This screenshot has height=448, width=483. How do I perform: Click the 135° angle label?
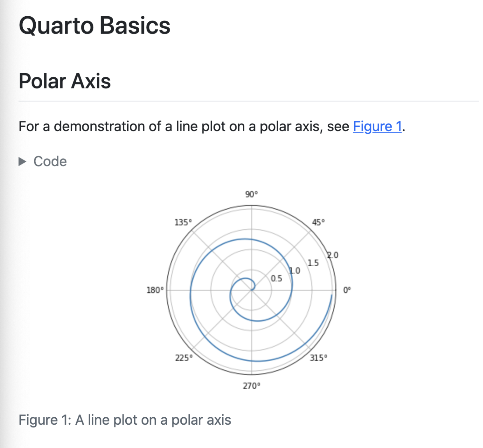pyautogui.click(x=183, y=222)
